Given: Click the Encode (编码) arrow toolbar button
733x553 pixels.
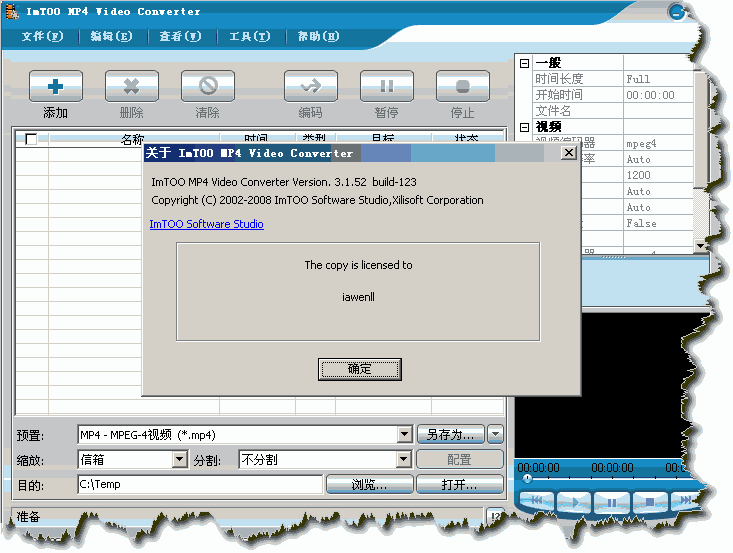Looking at the screenshot, I should click(x=310, y=86).
